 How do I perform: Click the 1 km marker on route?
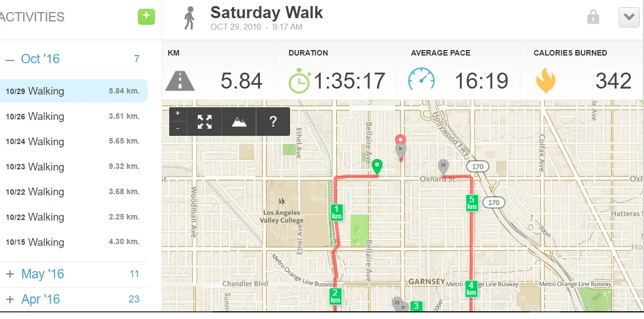coord(337,212)
